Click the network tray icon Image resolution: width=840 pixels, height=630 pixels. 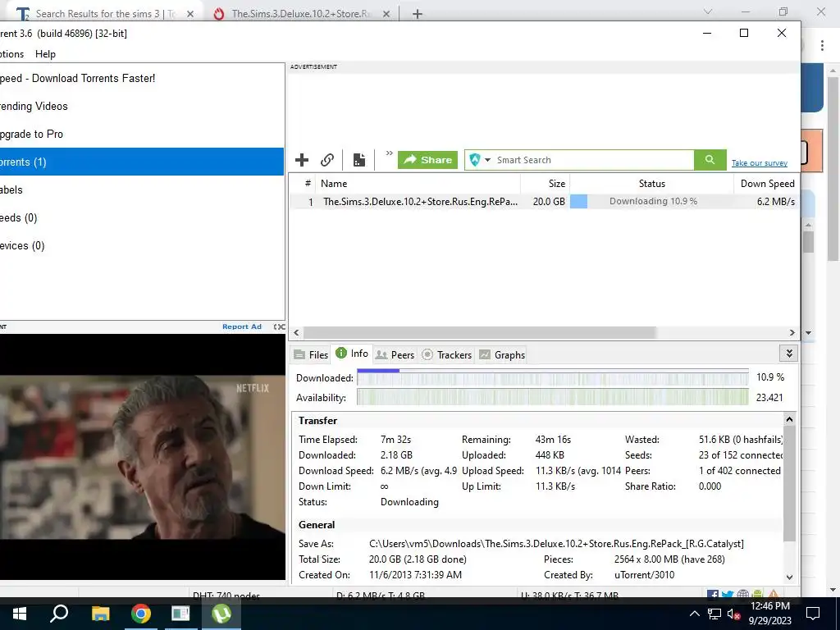714,614
